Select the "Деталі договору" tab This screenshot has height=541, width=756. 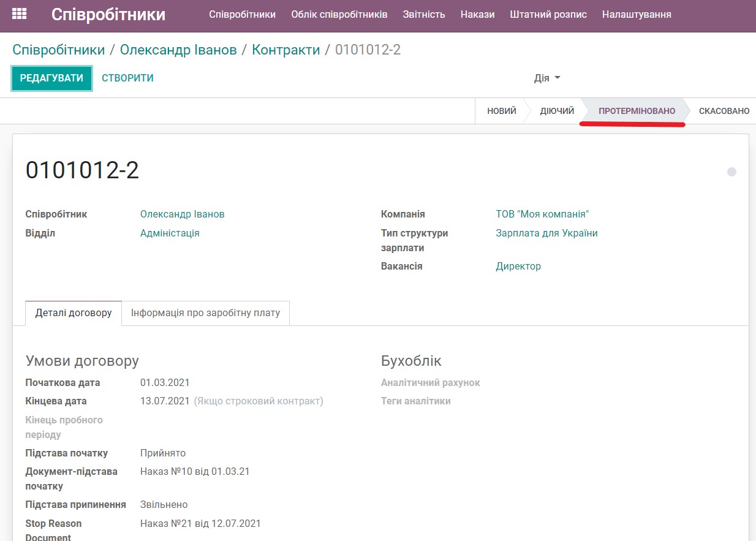coord(73,312)
